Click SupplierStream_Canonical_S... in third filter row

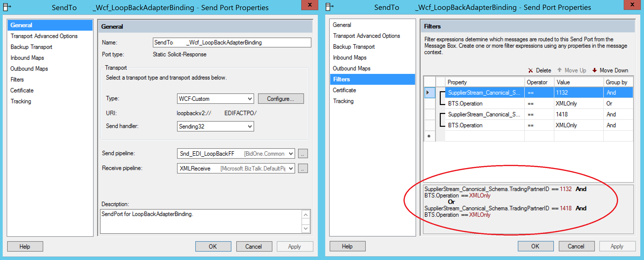[x=484, y=114]
